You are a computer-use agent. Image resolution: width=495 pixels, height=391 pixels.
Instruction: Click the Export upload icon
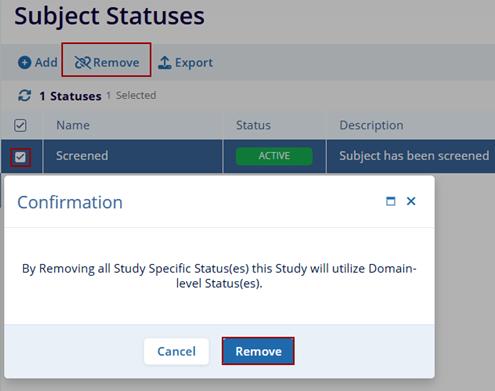coord(165,62)
